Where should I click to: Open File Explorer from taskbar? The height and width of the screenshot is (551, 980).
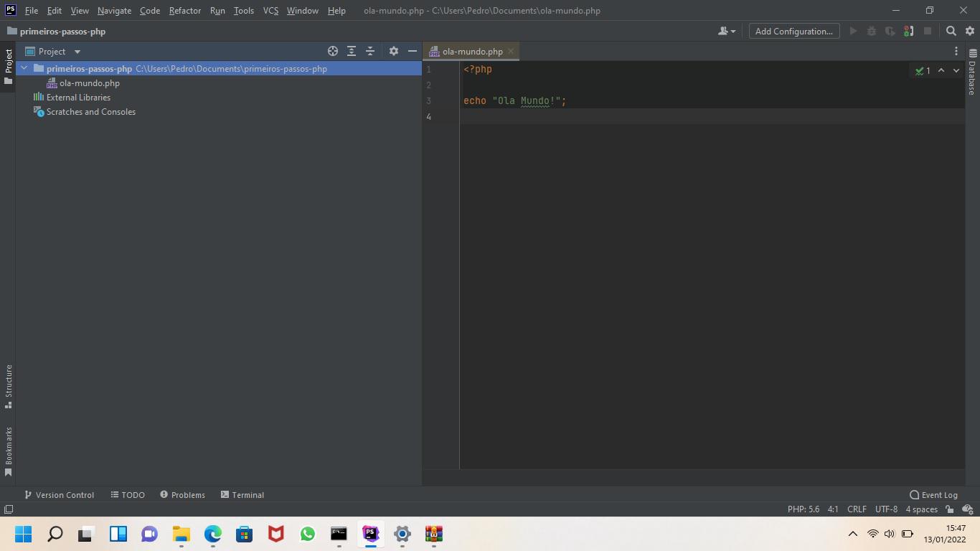click(x=182, y=534)
